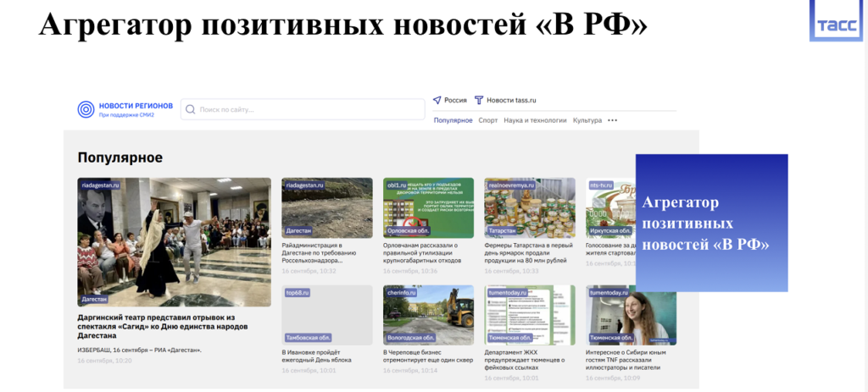Image resolution: width=868 pixels, height=392 pixels.
Task: Click the large Dagestan theatre photo thumbnail
Action: (174, 241)
